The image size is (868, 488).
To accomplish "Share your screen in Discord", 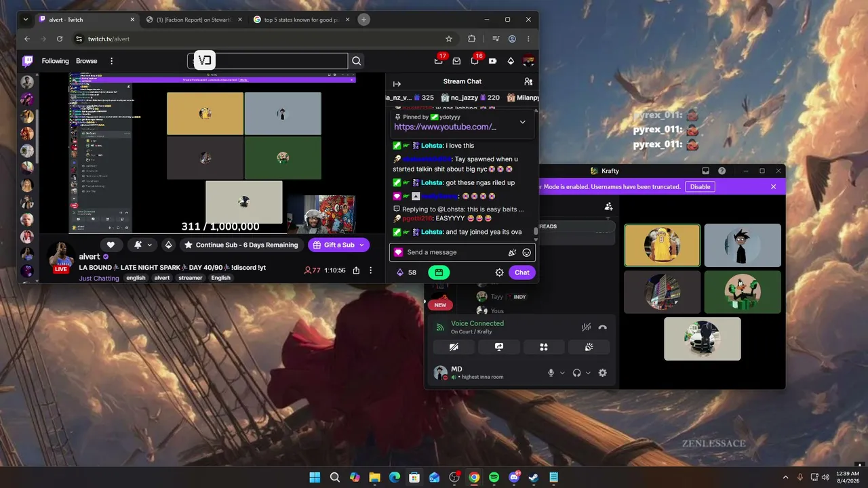I will click(499, 347).
